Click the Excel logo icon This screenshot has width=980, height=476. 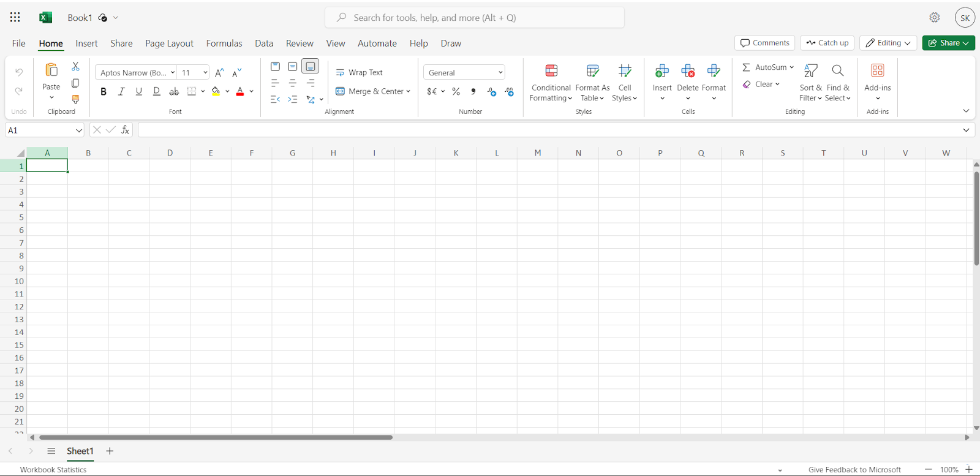(45, 17)
